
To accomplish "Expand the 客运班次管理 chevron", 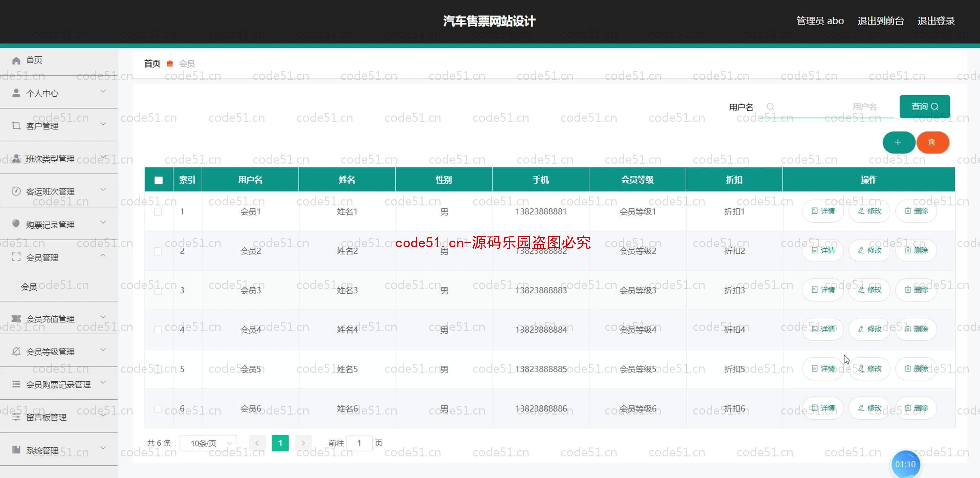I will click(103, 190).
